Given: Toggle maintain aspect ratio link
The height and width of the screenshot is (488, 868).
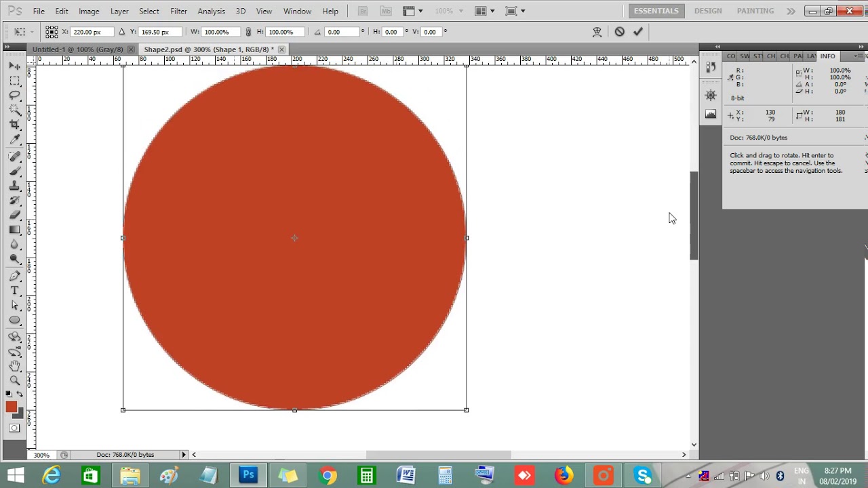Looking at the screenshot, I should (x=248, y=32).
